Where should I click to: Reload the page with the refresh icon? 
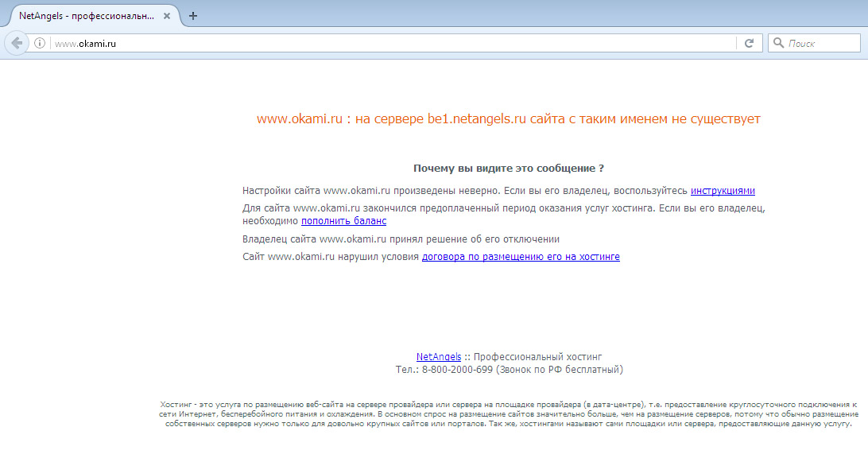[x=748, y=44]
